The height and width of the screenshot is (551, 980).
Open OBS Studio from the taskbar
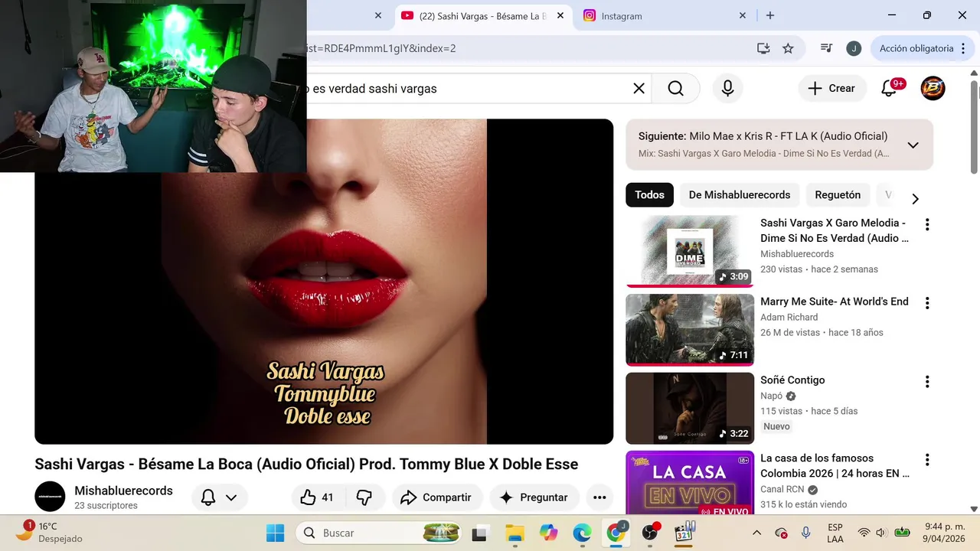tap(650, 533)
